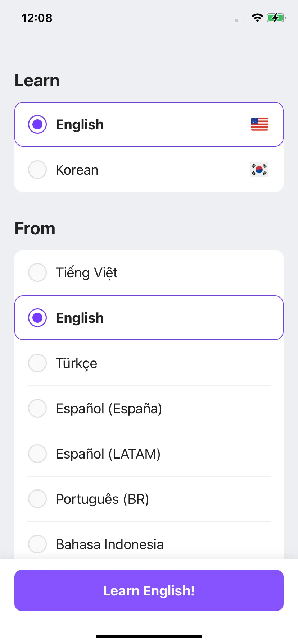Screen dimensions: 298x644
Task: Select the Português (BR) radio button
Action: (x=37, y=499)
